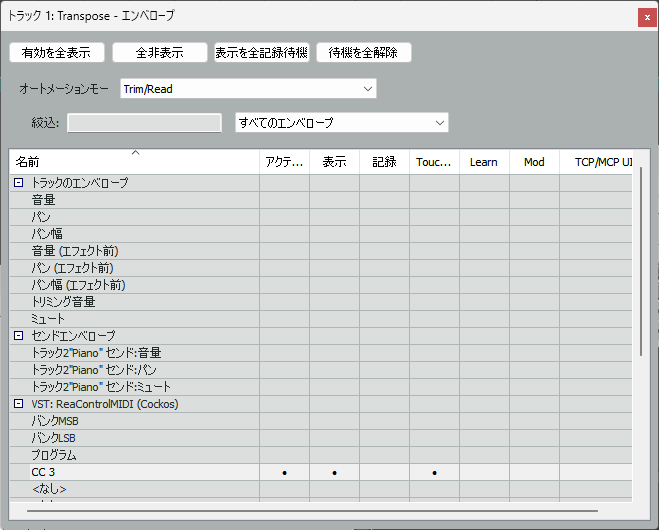Collapse the トラックのエンベロープ group
Image resolution: width=659 pixels, height=530 pixels.
pyautogui.click(x=19, y=183)
